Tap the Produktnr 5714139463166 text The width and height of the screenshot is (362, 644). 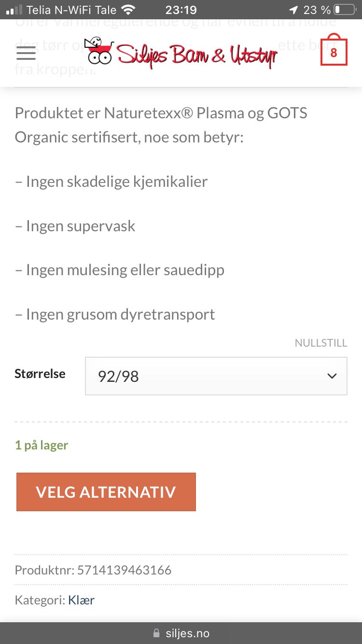point(93,570)
